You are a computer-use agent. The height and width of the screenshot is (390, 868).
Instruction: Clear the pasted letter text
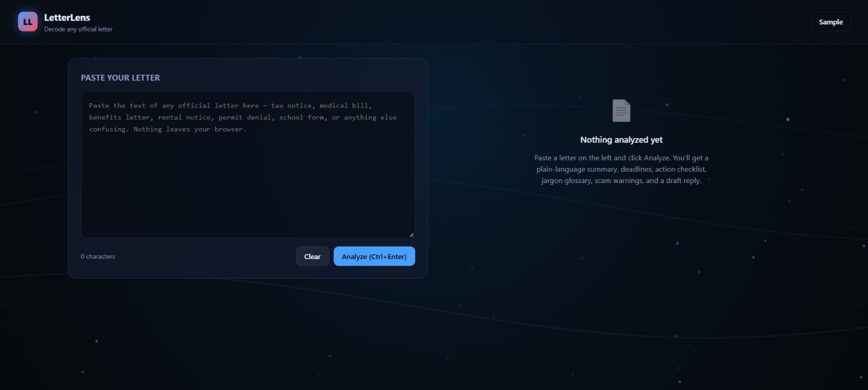pos(312,256)
